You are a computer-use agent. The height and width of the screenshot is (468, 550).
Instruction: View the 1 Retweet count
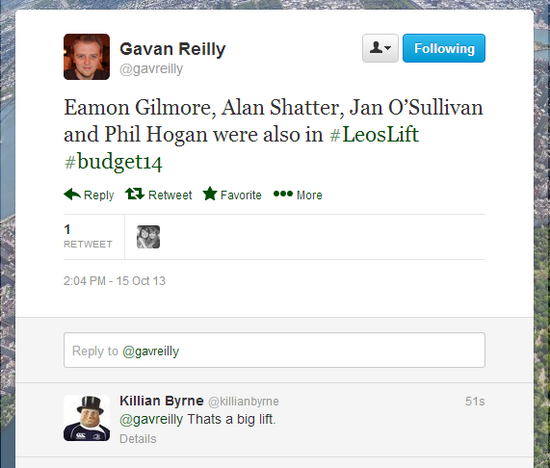[x=88, y=236]
